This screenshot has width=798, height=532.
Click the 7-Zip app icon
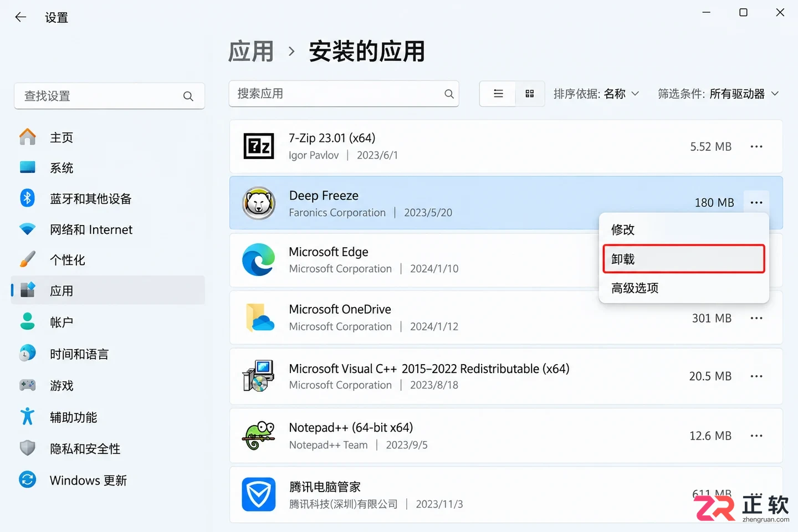coord(259,146)
